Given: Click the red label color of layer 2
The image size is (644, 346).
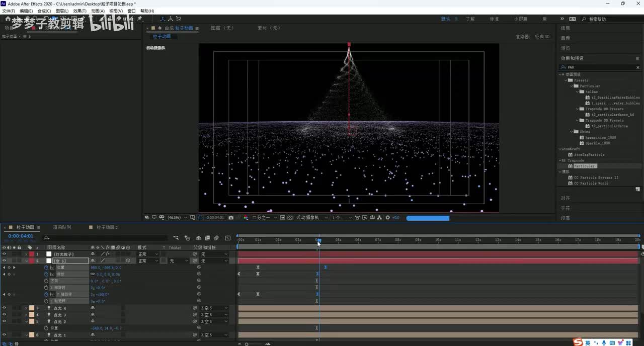Looking at the screenshot, I should (x=31, y=261).
